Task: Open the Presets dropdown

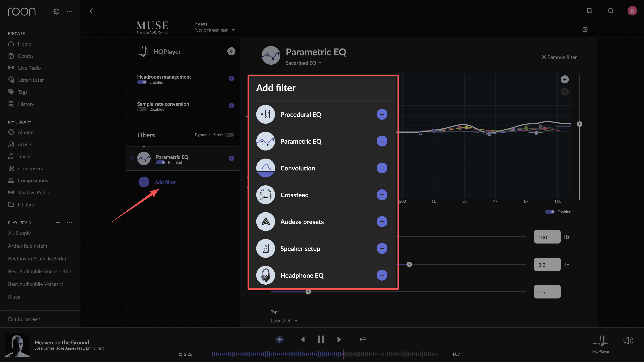Action: point(214,30)
